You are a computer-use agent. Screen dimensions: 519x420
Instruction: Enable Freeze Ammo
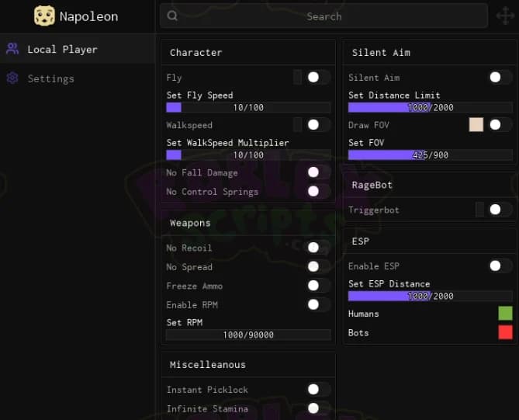click(x=318, y=286)
